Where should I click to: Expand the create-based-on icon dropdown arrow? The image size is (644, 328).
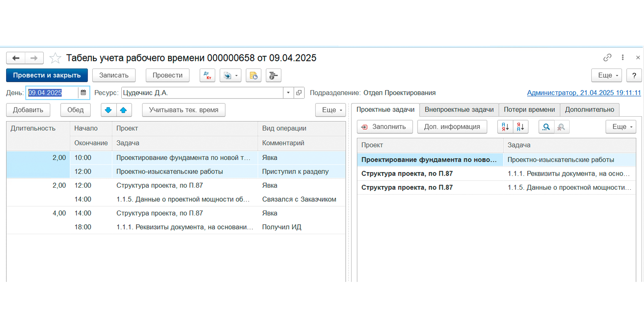pos(236,76)
